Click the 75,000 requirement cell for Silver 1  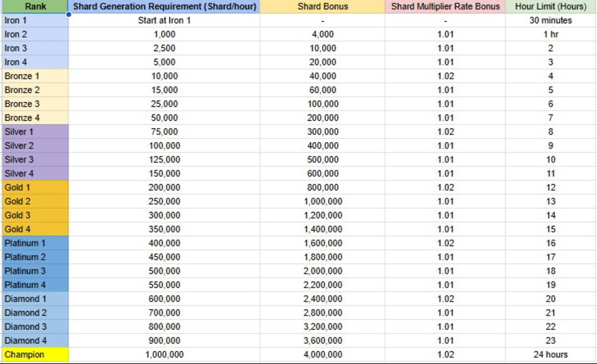(164, 132)
